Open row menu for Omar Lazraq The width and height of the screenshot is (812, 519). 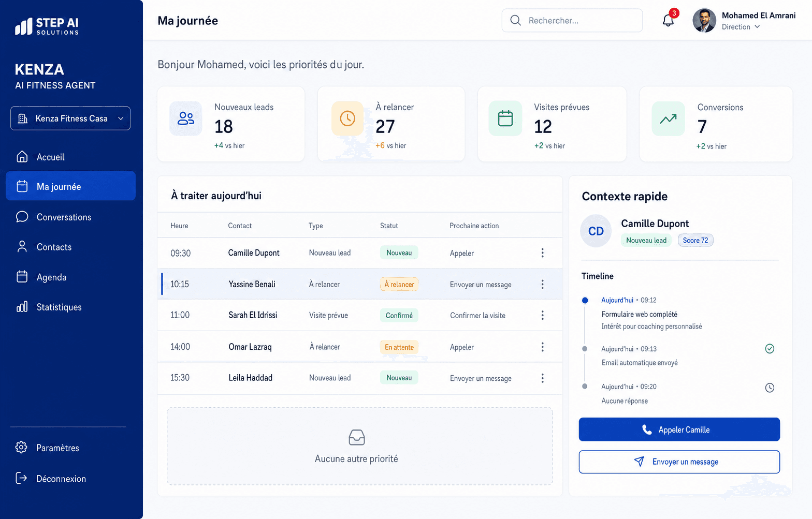542,347
